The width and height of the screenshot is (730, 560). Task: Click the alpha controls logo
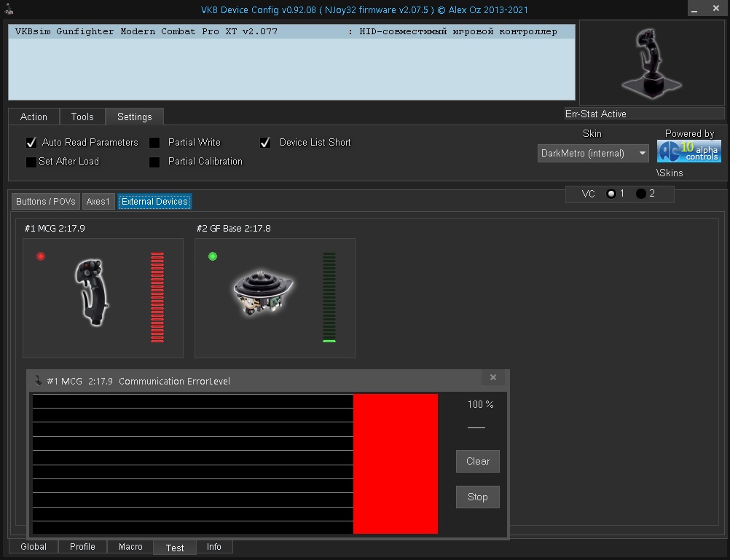tap(689, 151)
